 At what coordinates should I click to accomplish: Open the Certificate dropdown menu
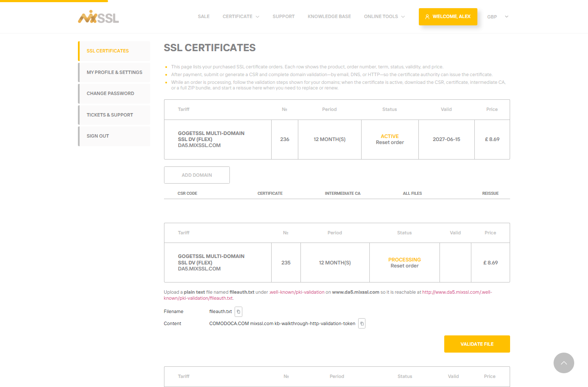241,16
